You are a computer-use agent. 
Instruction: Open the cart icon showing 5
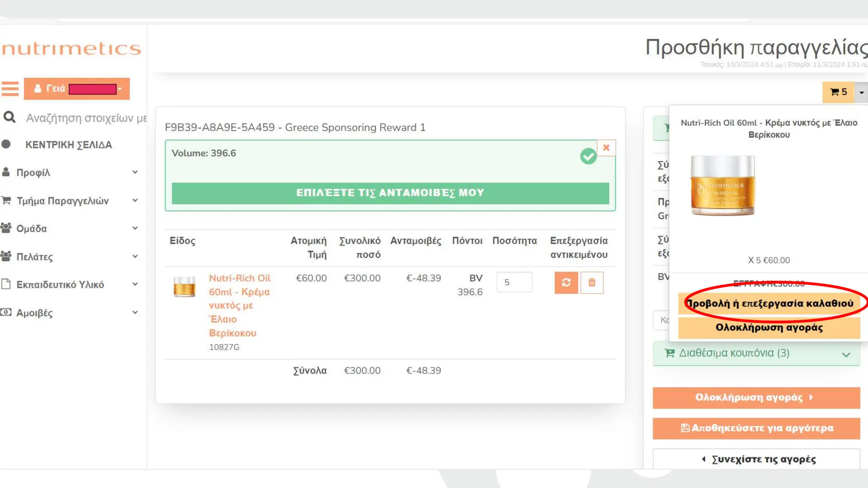[838, 92]
